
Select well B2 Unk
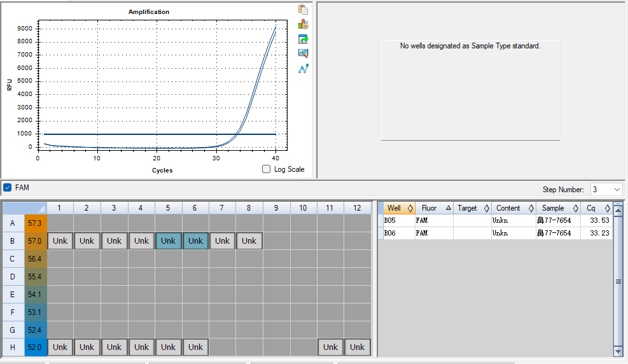coord(87,241)
